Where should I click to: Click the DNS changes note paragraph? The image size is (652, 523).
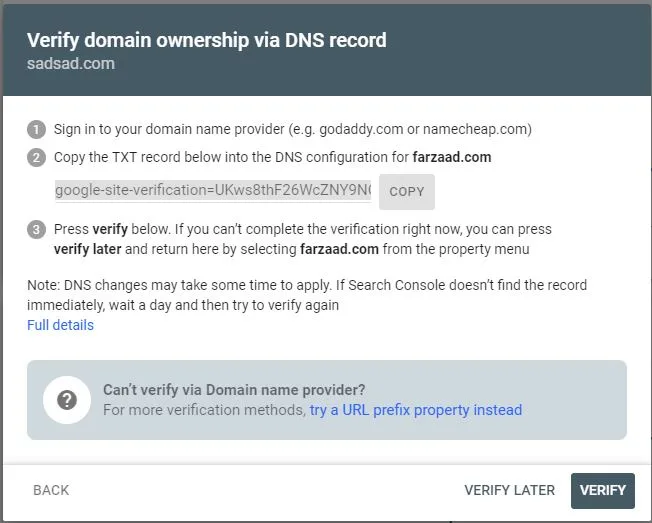pos(307,295)
